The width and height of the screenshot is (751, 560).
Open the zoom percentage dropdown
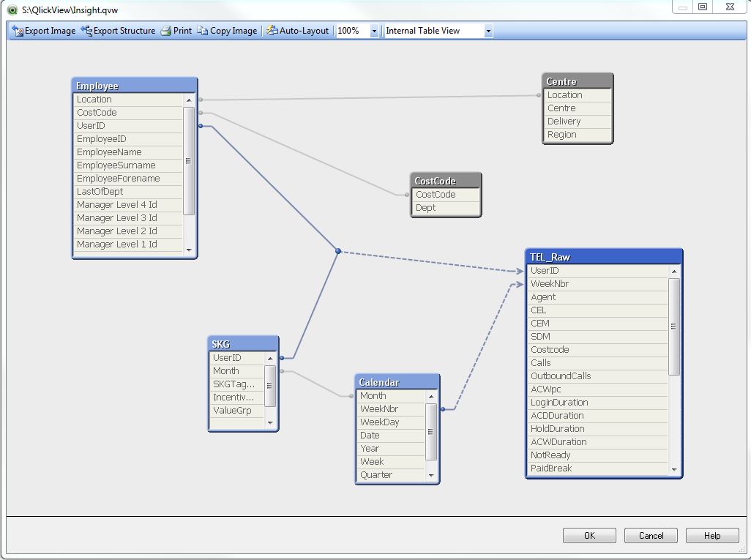pyautogui.click(x=374, y=31)
